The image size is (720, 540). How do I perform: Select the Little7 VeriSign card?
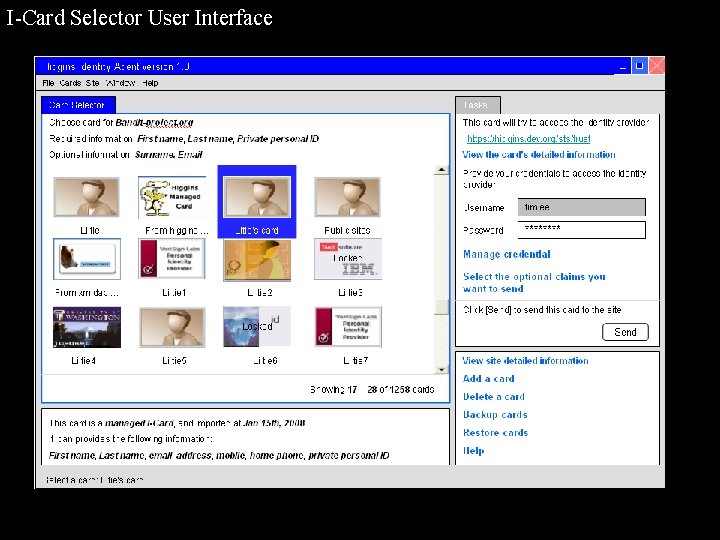[x=348, y=327]
